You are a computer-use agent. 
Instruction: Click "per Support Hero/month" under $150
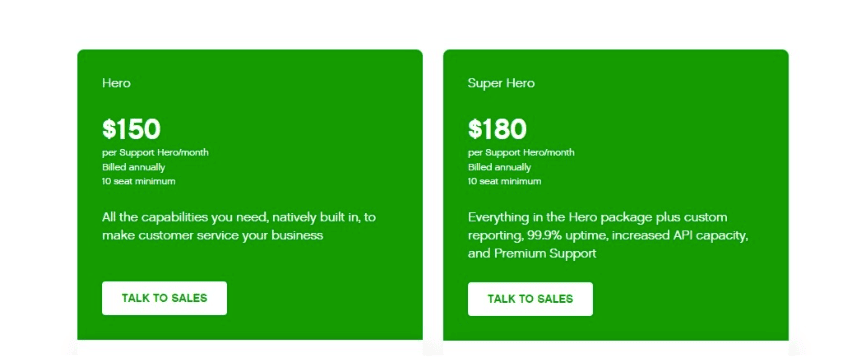pos(155,153)
